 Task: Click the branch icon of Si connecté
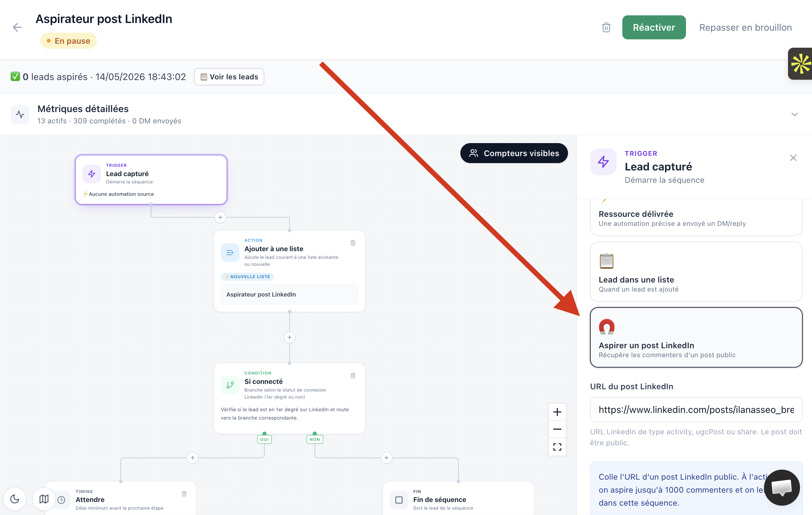(230, 385)
